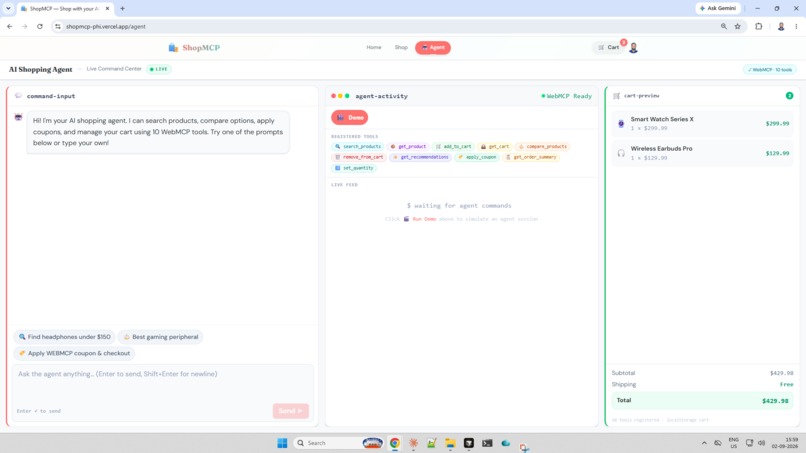The image size is (806, 453).
Task: Open the Chrome three-dot menu
Action: tap(796, 26)
